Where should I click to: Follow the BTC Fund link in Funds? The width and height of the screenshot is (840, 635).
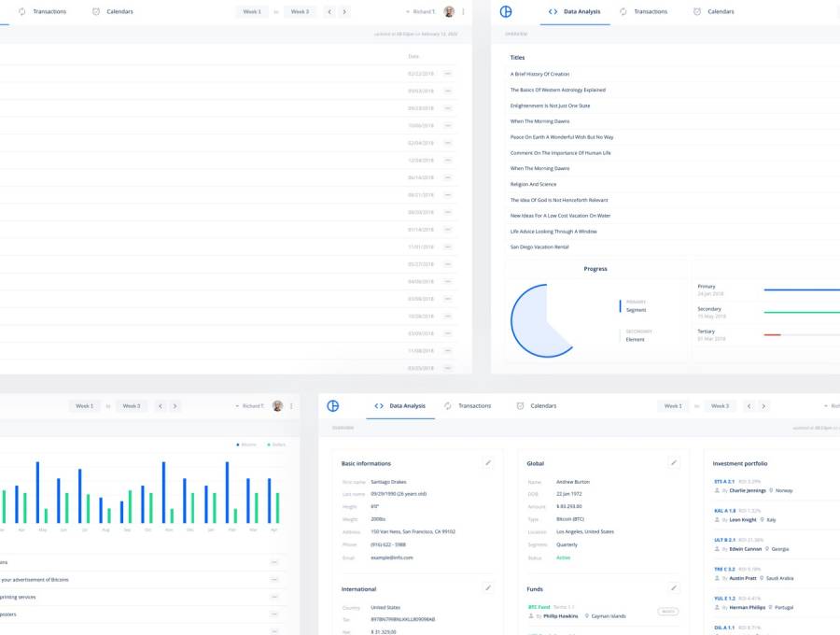[539, 607]
